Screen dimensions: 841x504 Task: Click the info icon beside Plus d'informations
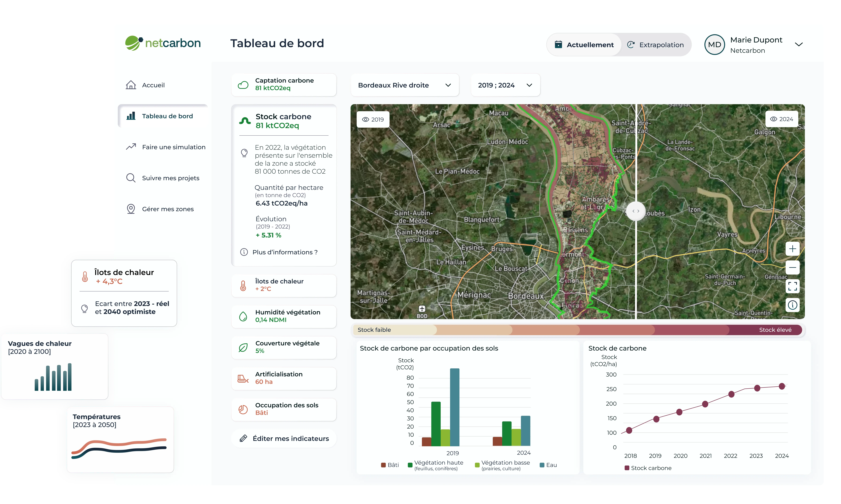[244, 252]
